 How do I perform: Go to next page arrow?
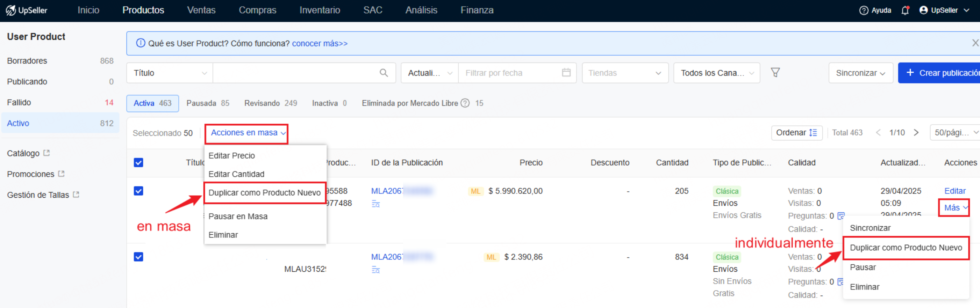916,133
